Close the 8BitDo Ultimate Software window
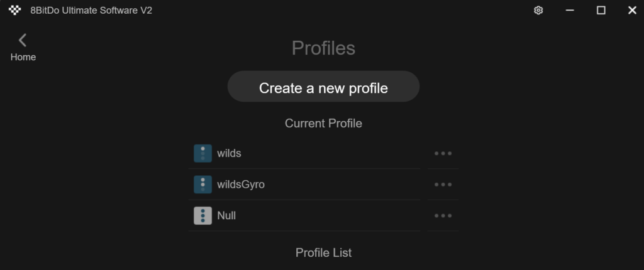 click(632, 11)
